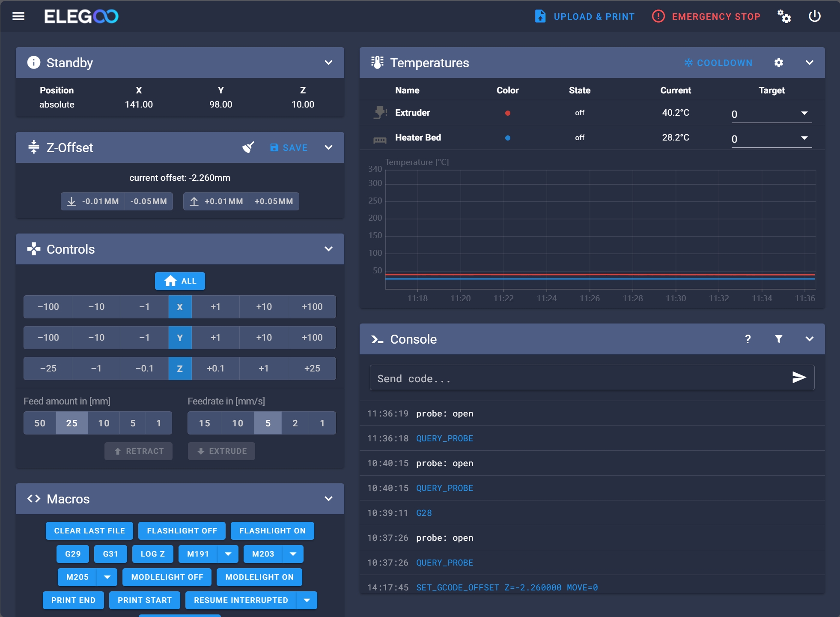Send console code with arrow icon
The height and width of the screenshot is (617, 840).
(798, 377)
